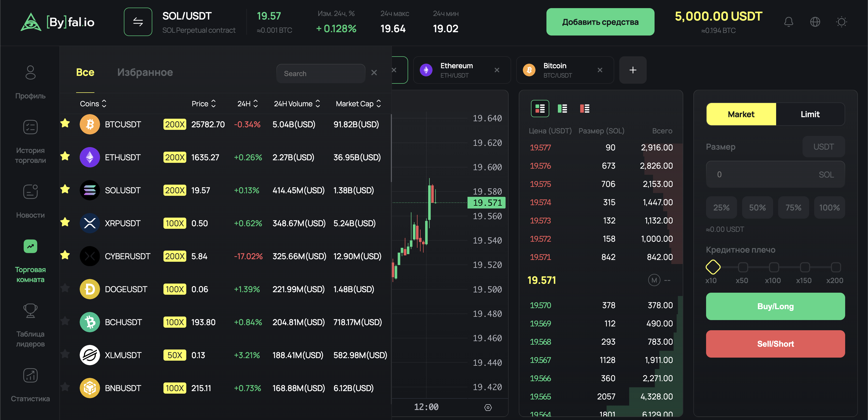Close the Bitcoin tab
The image size is (868, 420).
[600, 70]
